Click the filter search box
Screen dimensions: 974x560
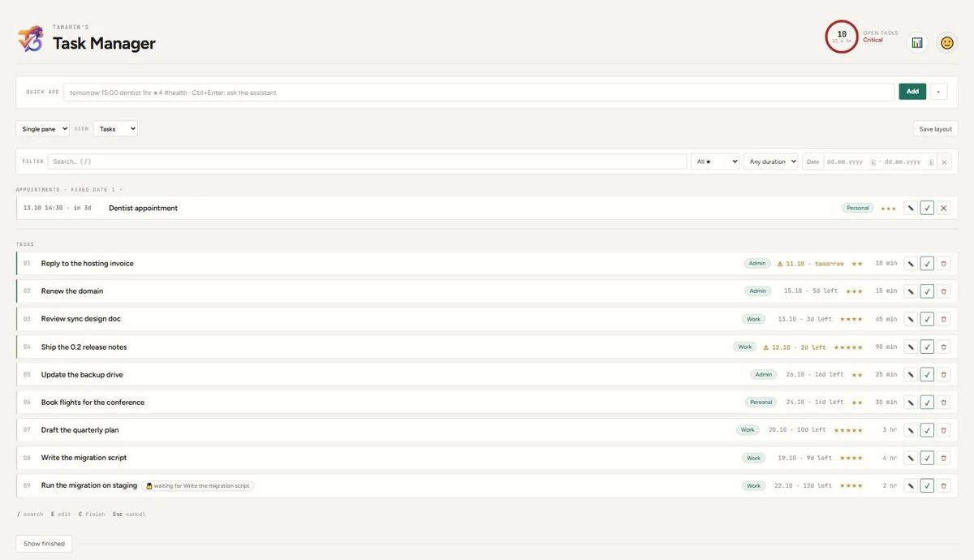tap(367, 162)
